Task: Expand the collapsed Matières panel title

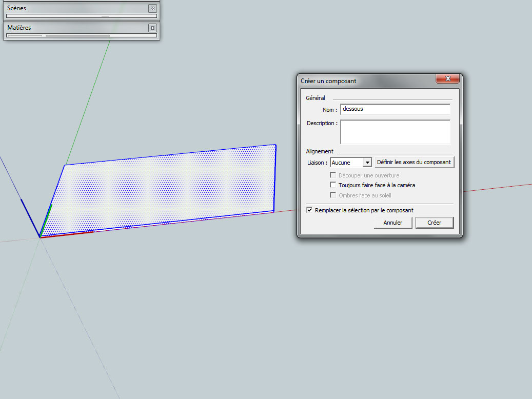Action: click(19, 28)
